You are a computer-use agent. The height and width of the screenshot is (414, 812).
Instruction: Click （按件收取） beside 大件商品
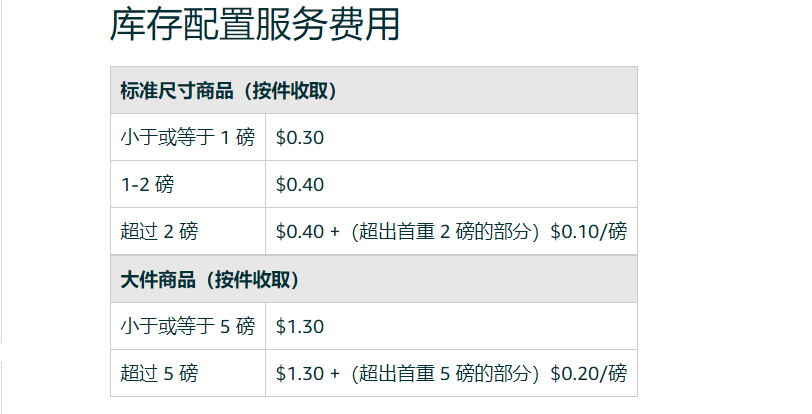coord(250,279)
